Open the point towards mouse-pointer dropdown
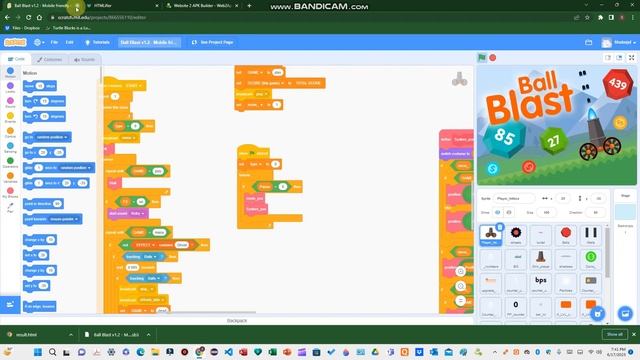This screenshot has width=640, height=360. (64, 219)
